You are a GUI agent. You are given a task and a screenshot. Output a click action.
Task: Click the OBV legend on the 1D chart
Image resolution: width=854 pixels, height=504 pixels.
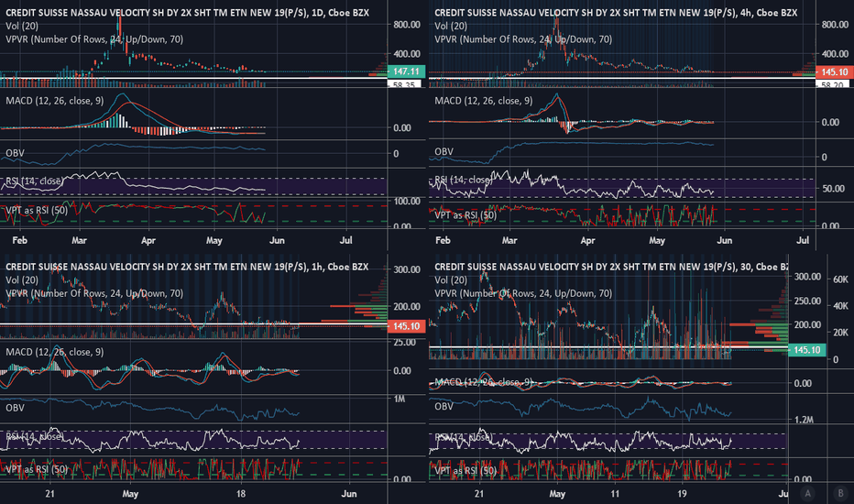tap(15, 153)
